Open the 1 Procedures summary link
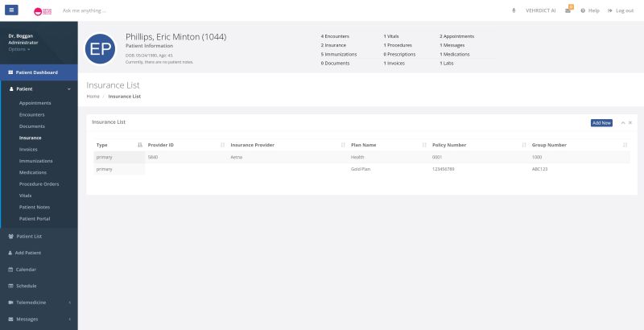Screen dimensions: 644x330 tap(398, 45)
